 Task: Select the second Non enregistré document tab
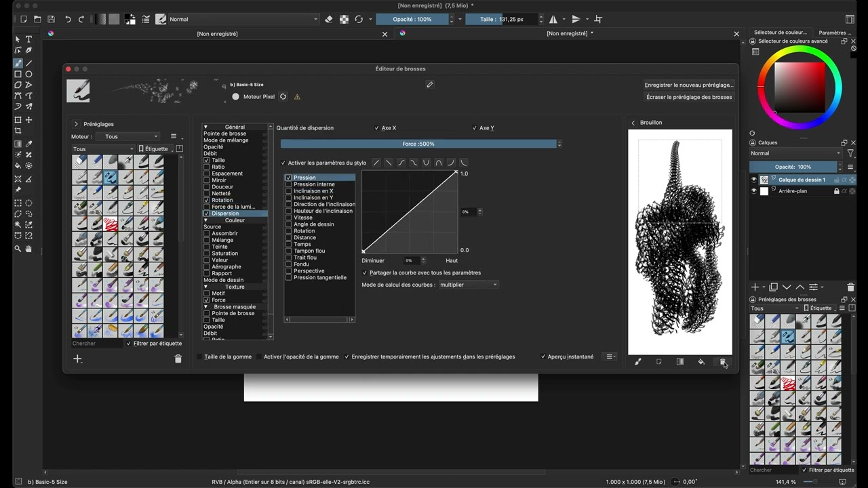point(568,33)
